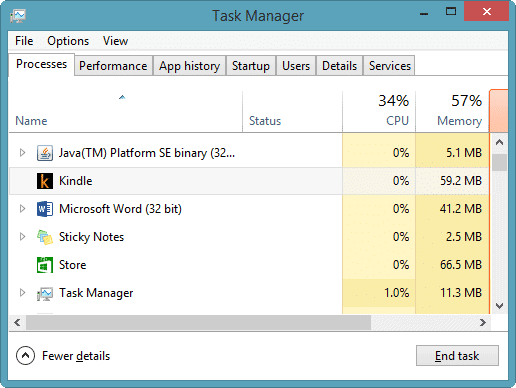
Task: Switch to the Performance tab
Action: click(x=113, y=66)
